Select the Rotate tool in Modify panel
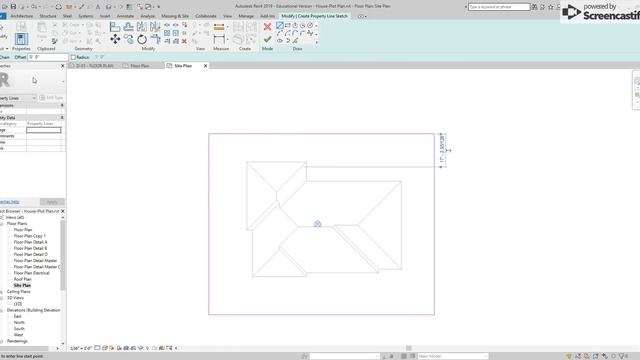 click(x=142, y=39)
